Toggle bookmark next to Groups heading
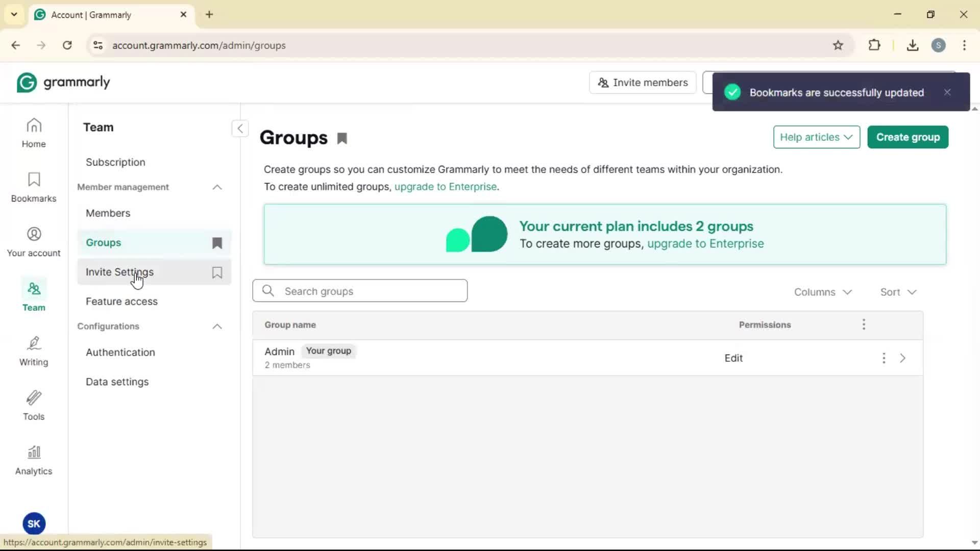Viewport: 980px width, 551px height. pyautogui.click(x=342, y=138)
